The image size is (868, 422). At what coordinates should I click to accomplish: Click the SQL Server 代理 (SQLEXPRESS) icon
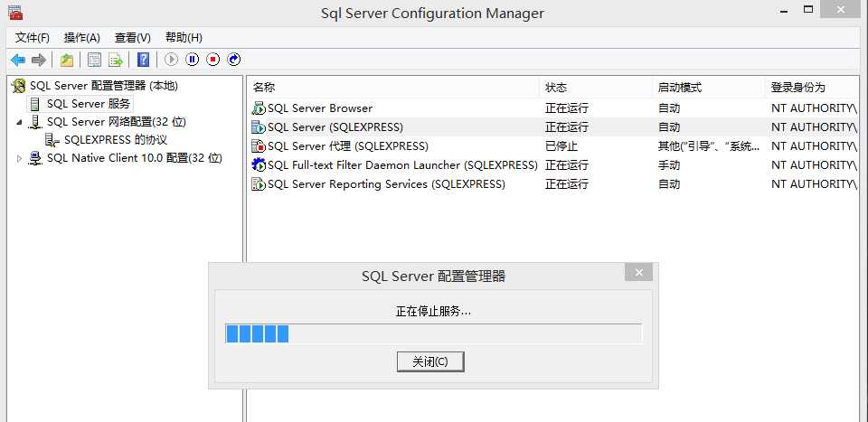pyautogui.click(x=259, y=146)
